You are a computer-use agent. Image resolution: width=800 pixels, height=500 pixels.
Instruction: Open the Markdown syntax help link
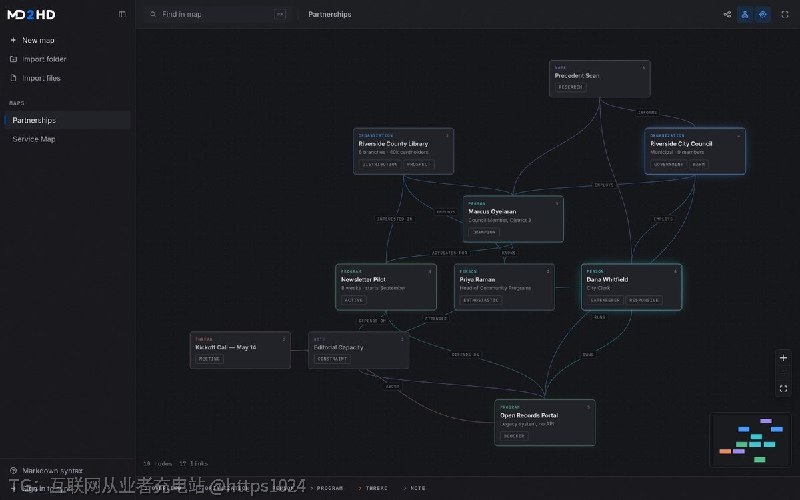coord(52,470)
